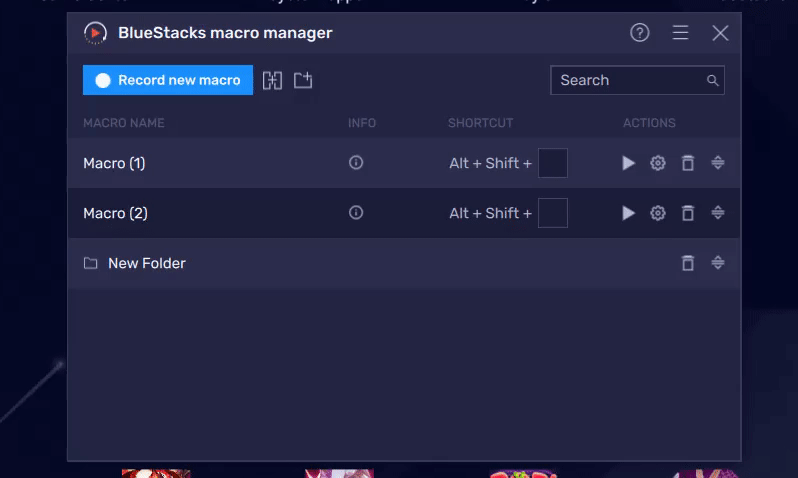The image size is (798, 478).
Task: Click the Record new macro button
Action: 168,80
